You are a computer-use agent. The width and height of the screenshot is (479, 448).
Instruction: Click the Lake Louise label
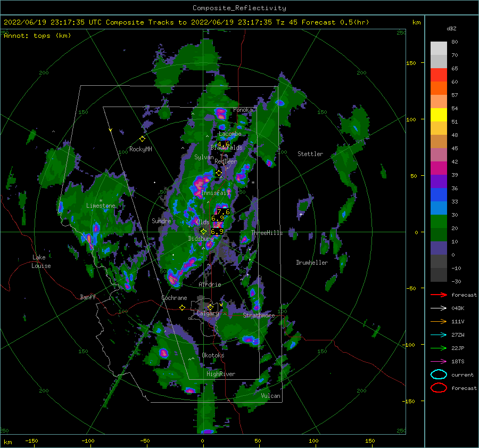point(42,262)
